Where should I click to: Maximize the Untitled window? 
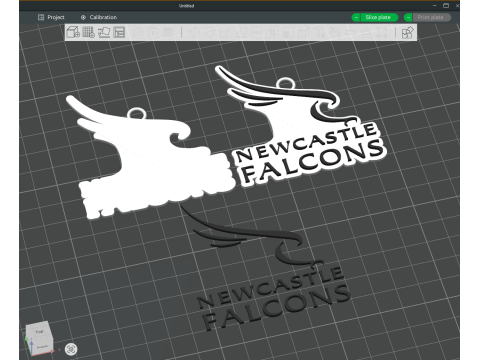pos(446,5)
